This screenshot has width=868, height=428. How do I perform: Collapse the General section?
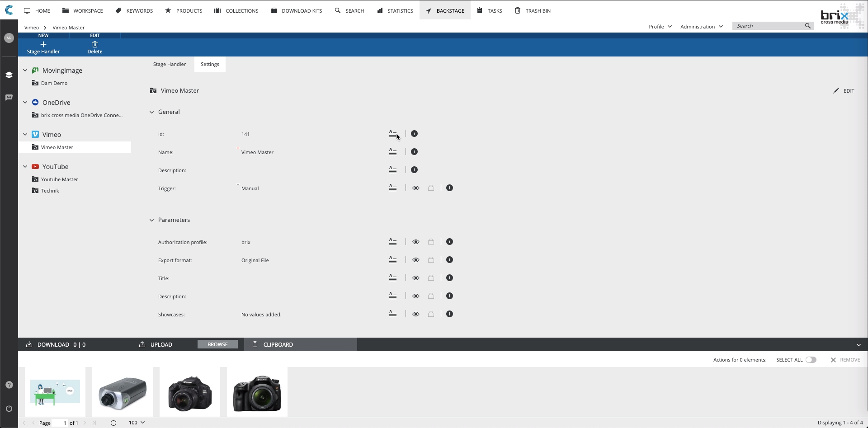coord(151,112)
